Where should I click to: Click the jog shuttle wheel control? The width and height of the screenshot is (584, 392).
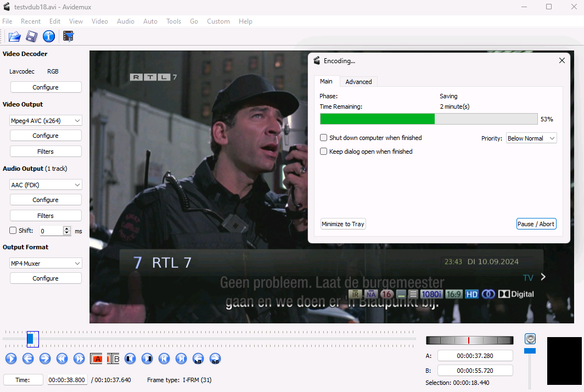point(470,340)
